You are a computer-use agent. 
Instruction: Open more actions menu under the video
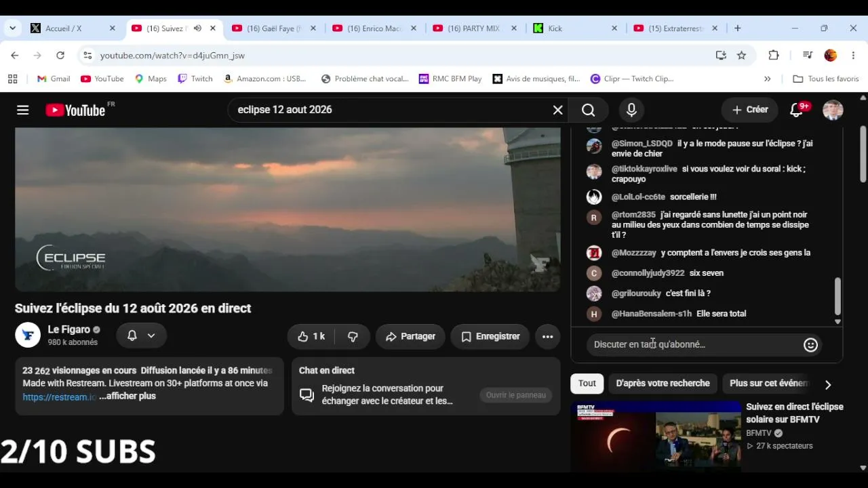tap(548, 336)
